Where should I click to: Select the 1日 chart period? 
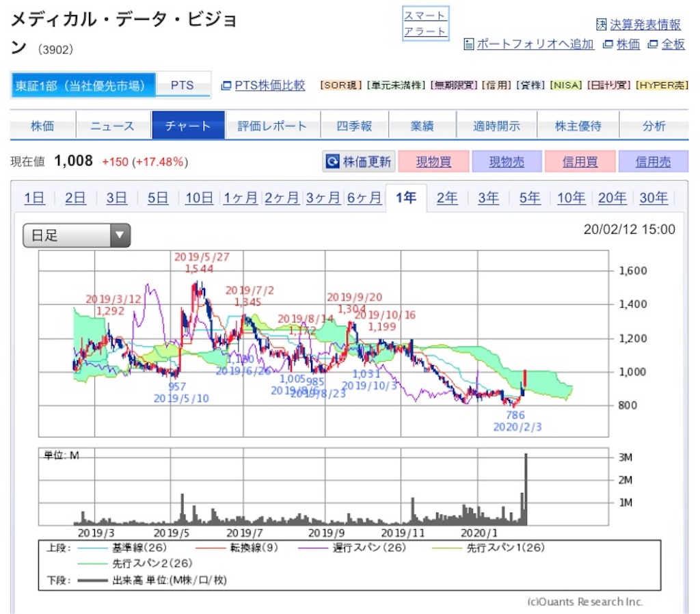point(34,198)
